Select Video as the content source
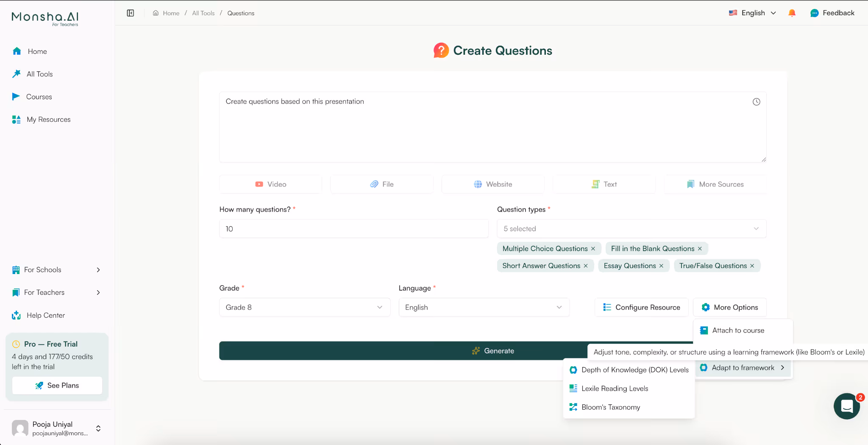The image size is (868, 445). (270, 184)
